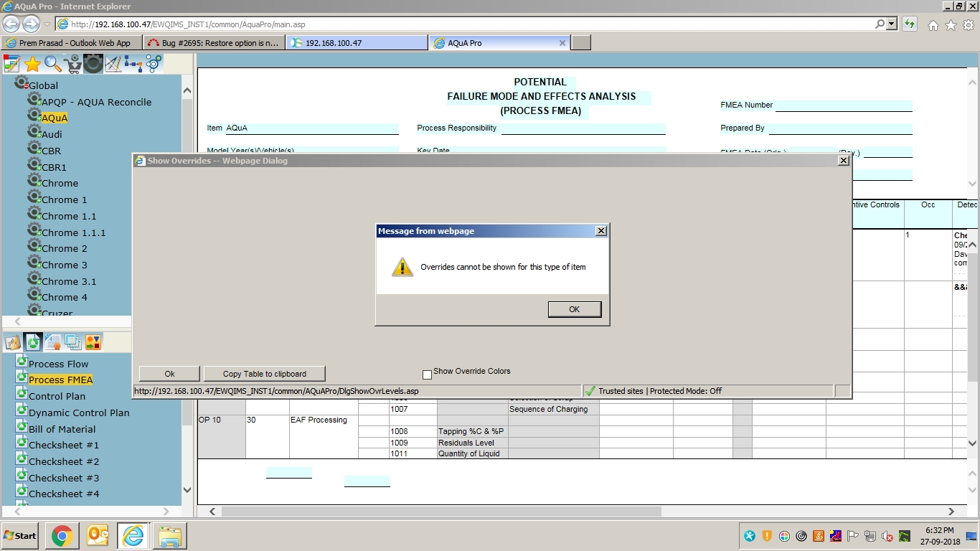Launch Google Chrome from the taskbar
This screenshot has height=551, width=980.
coord(62,536)
